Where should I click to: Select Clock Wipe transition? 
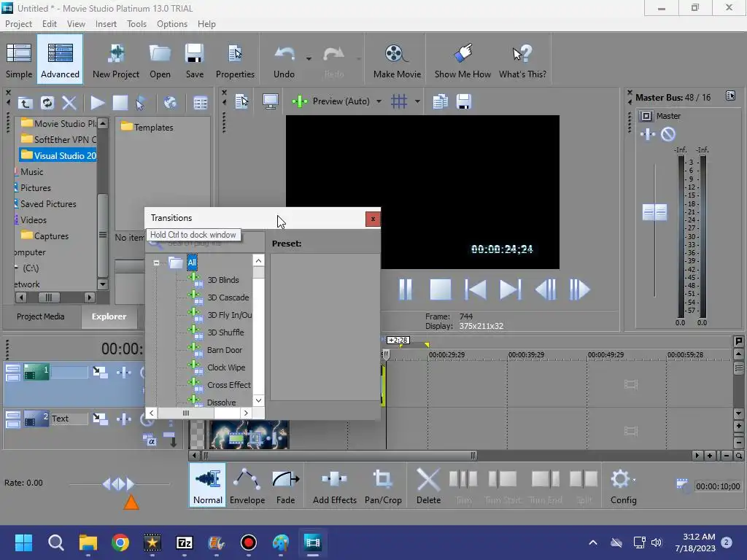click(226, 367)
